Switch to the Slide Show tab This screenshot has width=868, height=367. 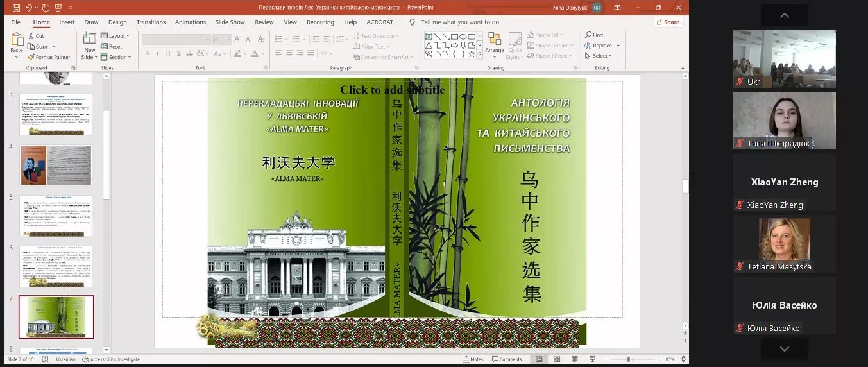point(229,22)
